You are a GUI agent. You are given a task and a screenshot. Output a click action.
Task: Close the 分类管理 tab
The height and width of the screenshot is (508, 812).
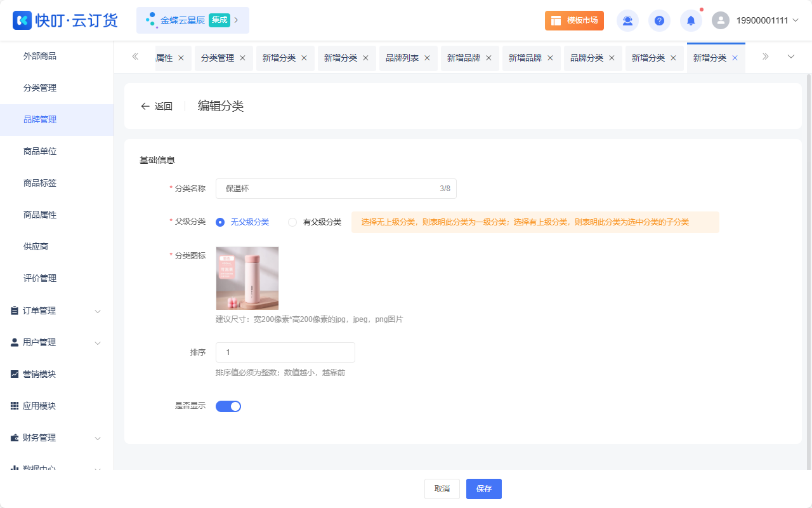(x=242, y=58)
